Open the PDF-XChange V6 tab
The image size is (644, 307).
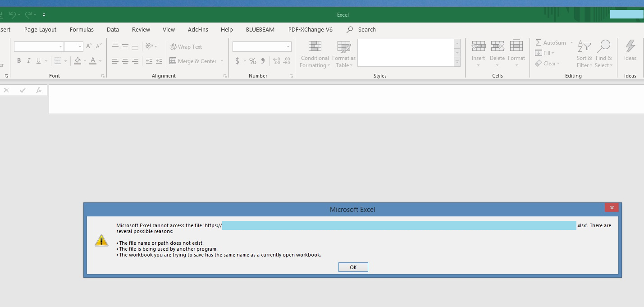pos(311,29)
